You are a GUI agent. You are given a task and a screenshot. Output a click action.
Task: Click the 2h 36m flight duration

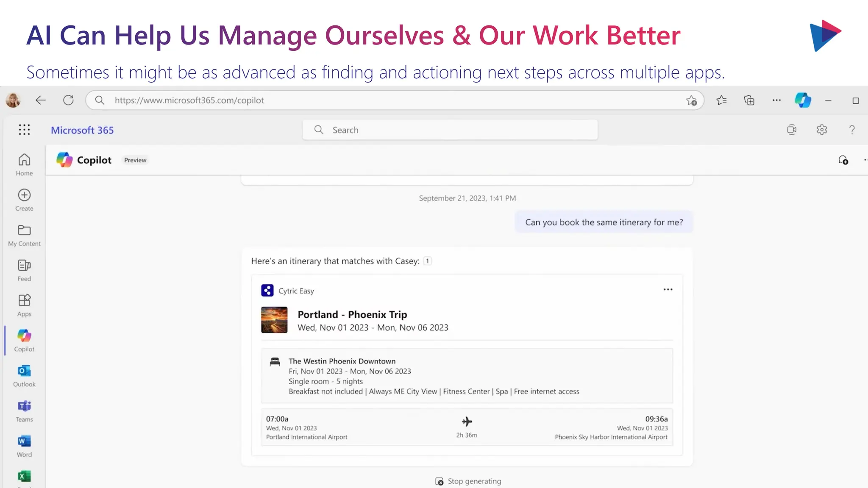coord(467,435)
